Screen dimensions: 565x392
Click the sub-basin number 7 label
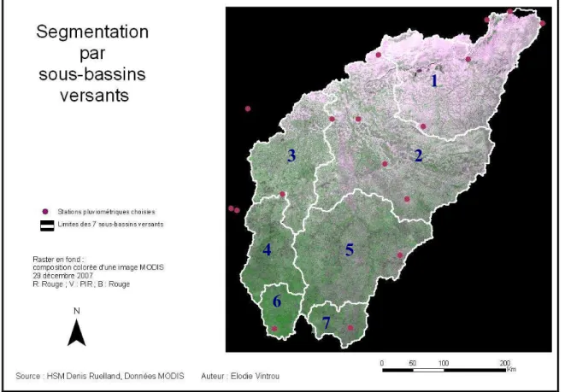click(x=327, y=323)
